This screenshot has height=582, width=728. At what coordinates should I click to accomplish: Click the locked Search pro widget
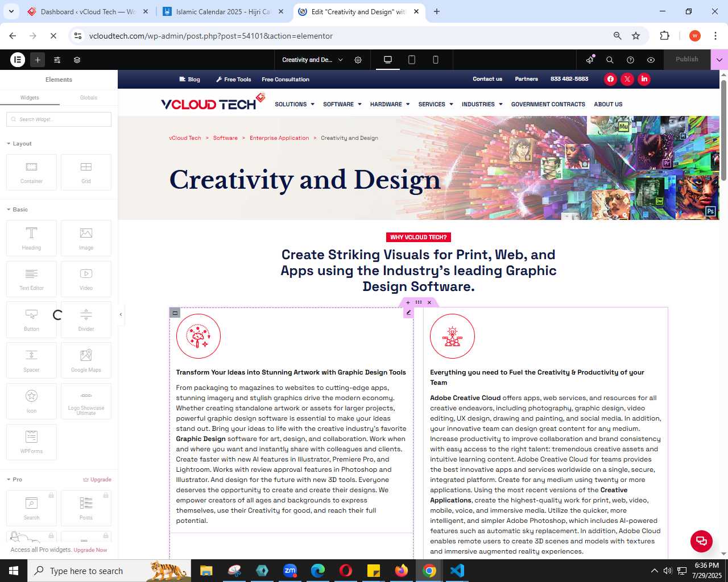click(31, 508)
